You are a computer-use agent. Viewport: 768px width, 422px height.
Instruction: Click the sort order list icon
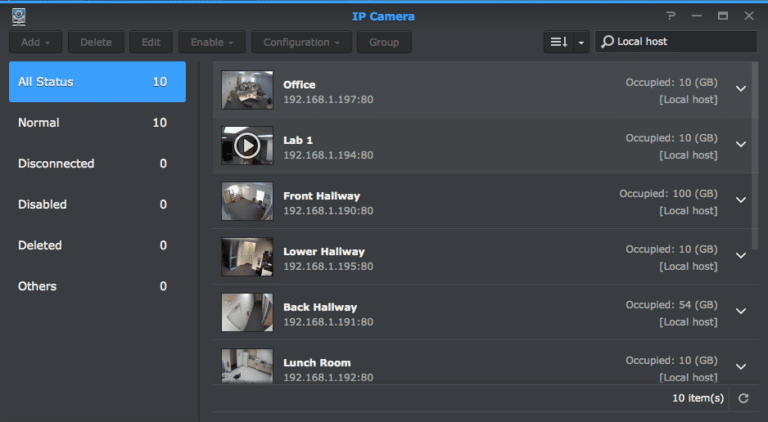[x=559, y=42]
